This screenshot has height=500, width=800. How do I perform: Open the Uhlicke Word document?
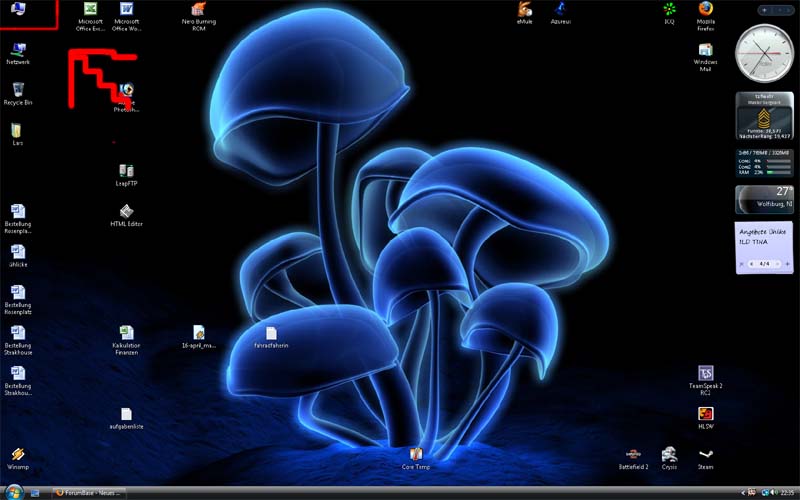tap(18, 256)
